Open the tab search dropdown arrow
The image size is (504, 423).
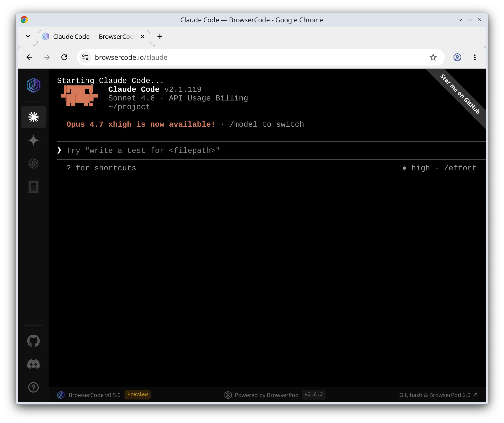click(x=28, y=36)
